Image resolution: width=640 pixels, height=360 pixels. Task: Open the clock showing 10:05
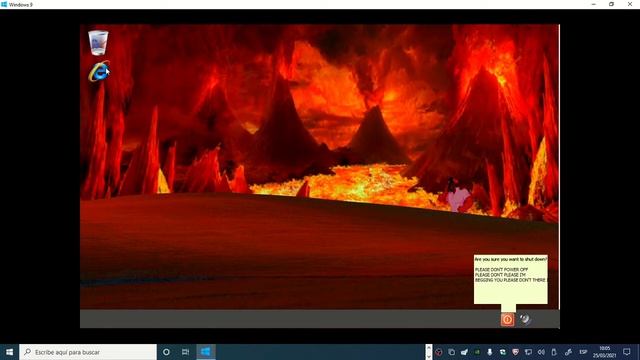click(604, 352)
